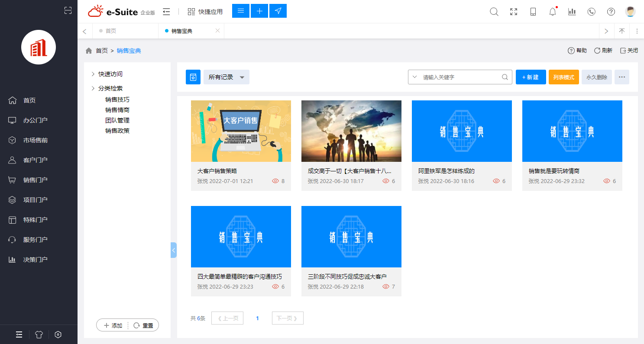Screen dimensions: 644x344
Task: Click the 列表模式 orange button
Action: coord(563,77)
